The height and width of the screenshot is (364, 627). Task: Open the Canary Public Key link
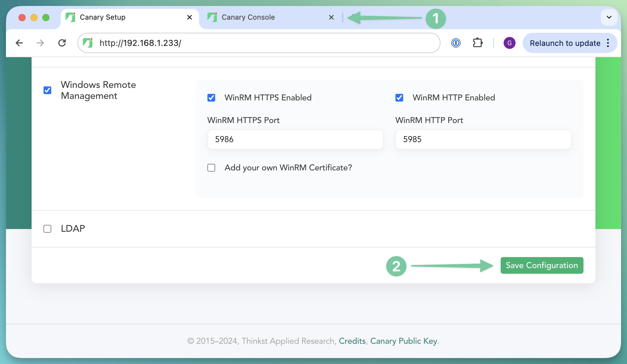point(404,341)
